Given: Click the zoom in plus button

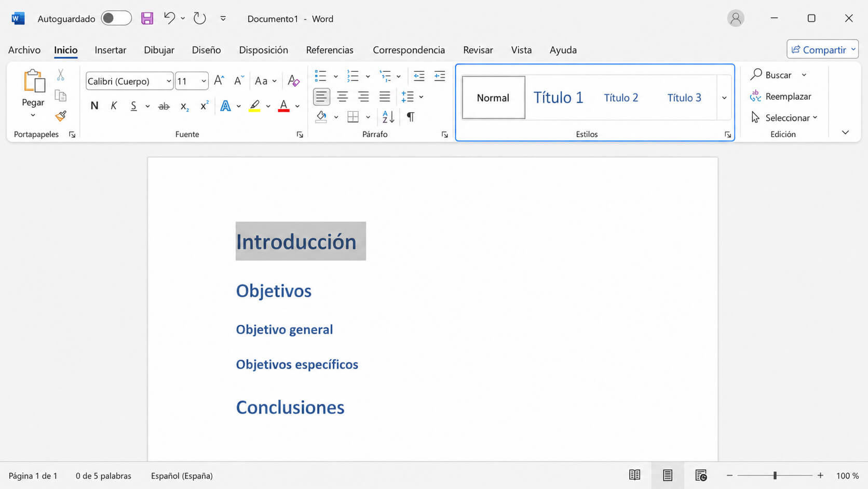Looking at the screenshot, I should pyautogui.click(x=820, y=475).
